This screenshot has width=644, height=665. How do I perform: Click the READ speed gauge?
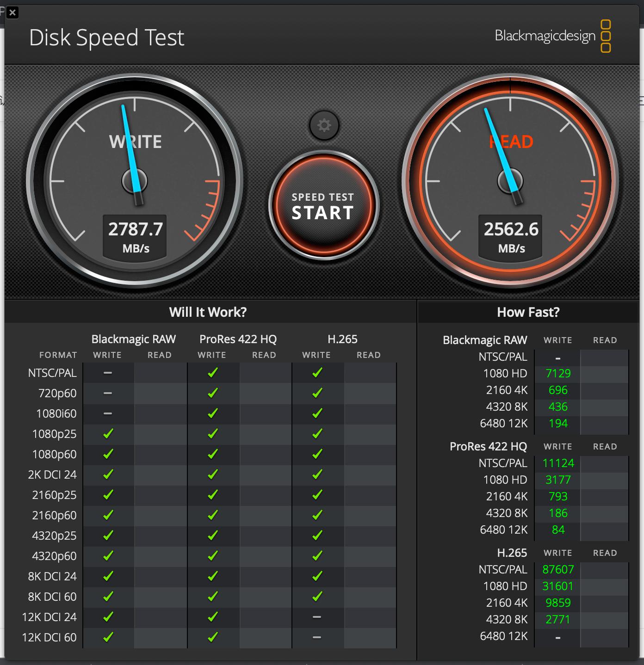point(510,180)
